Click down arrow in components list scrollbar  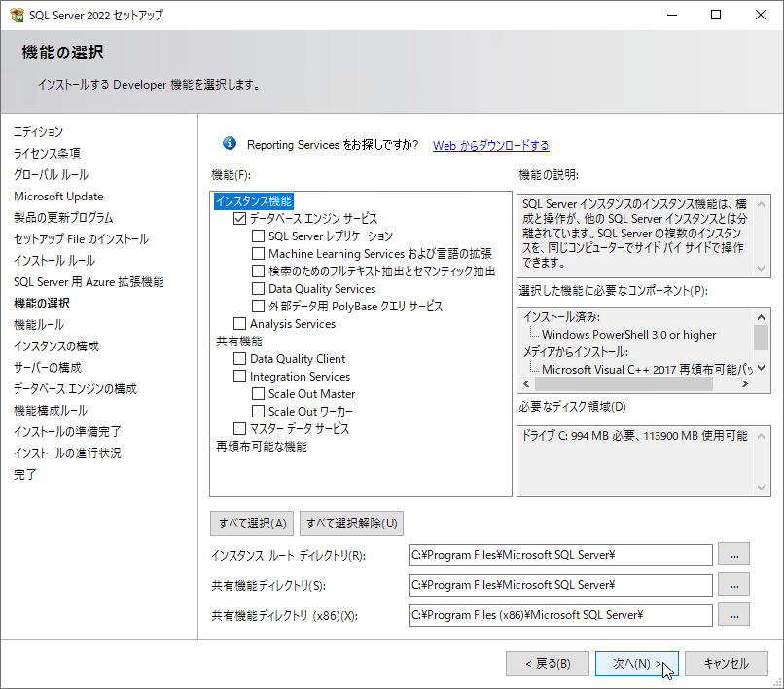[761, 368]
